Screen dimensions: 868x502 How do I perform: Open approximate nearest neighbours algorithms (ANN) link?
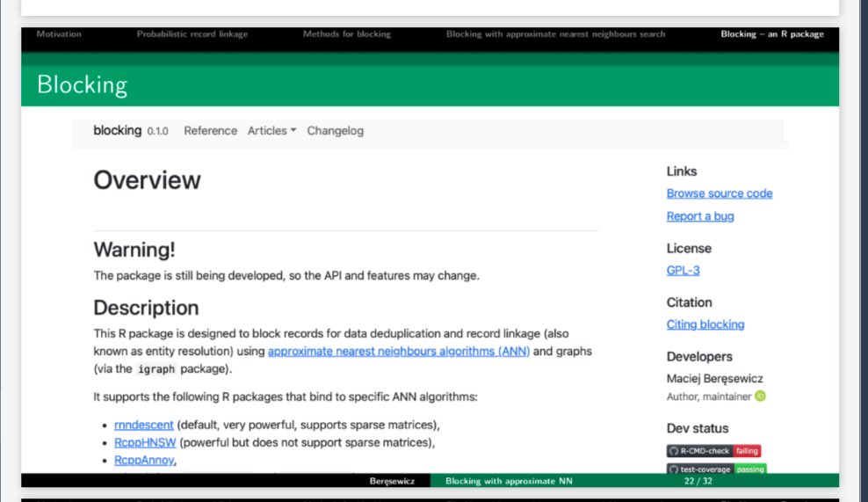click(x=399, y=352)
